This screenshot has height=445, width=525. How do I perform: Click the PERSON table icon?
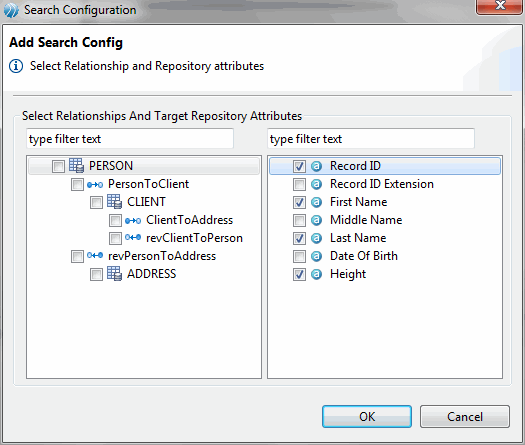tap(76, 165)
